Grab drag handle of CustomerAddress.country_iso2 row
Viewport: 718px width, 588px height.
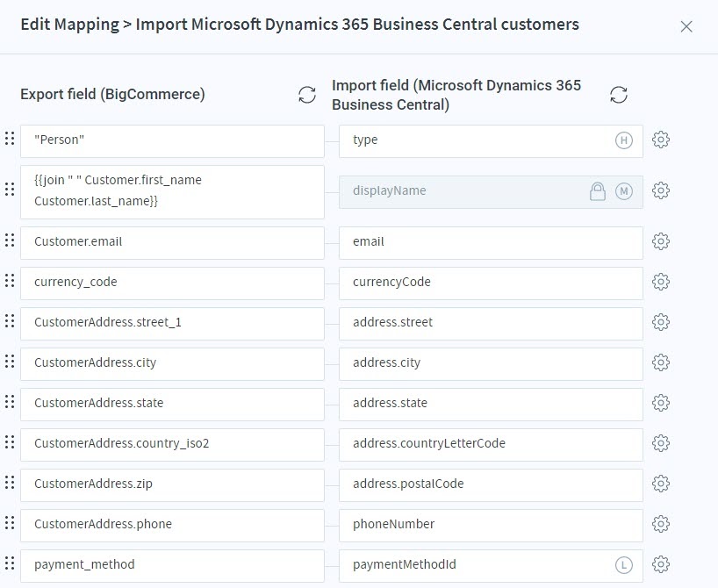[x=10, y=442]
